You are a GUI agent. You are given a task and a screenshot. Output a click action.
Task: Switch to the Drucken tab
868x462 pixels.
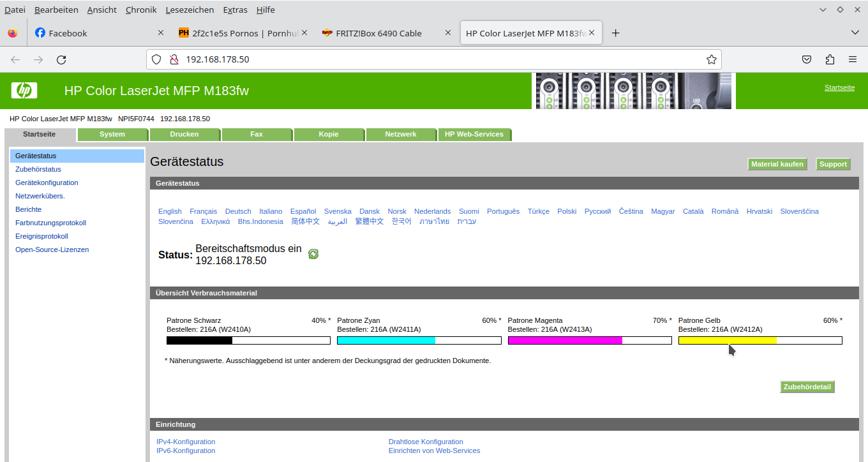tap(184, 135)
